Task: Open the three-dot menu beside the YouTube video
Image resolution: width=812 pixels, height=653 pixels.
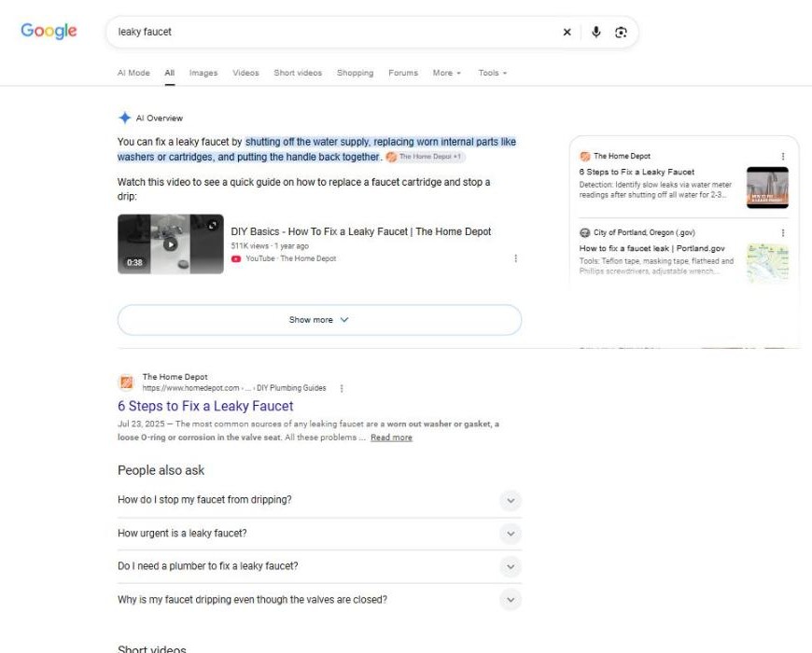Action: (516, 258)
